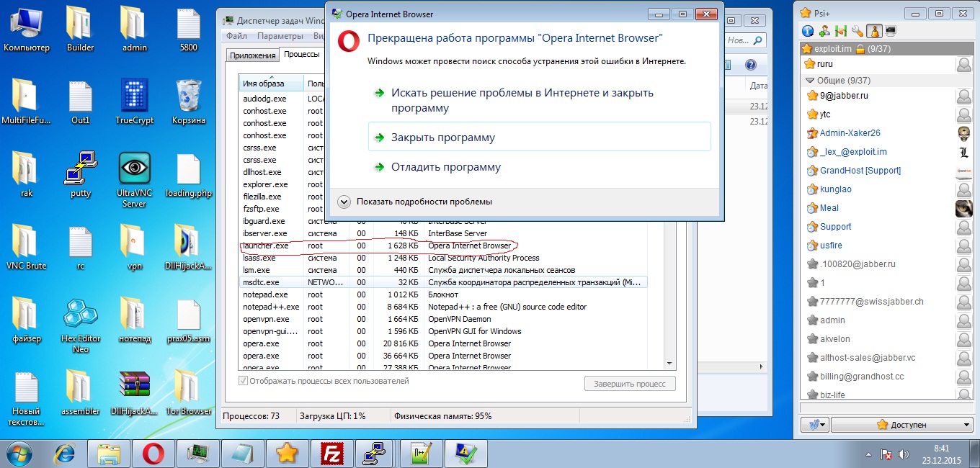Viewport: 980px width, 468px height.
Task: Click Show Desktop strip at taskbar end
Action: point(975,454)
